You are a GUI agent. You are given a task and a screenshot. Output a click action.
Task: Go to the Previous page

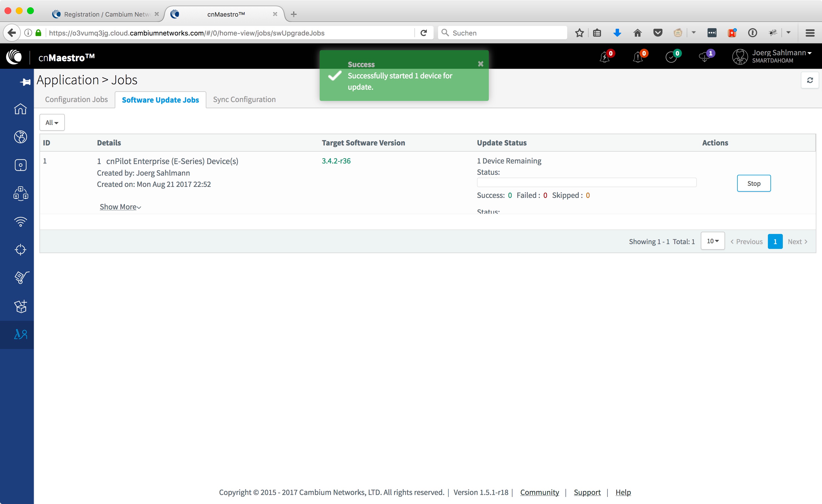(746, 242)
